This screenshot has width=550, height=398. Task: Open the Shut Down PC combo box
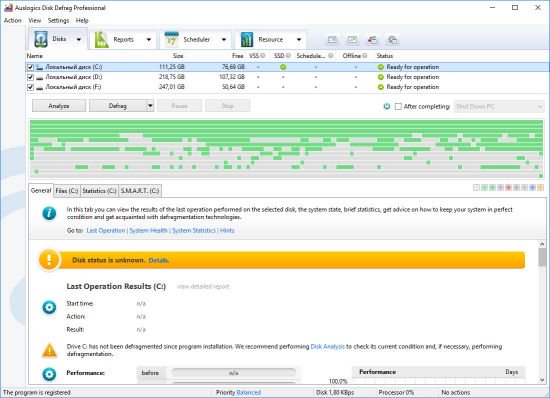tap(499, 106)
